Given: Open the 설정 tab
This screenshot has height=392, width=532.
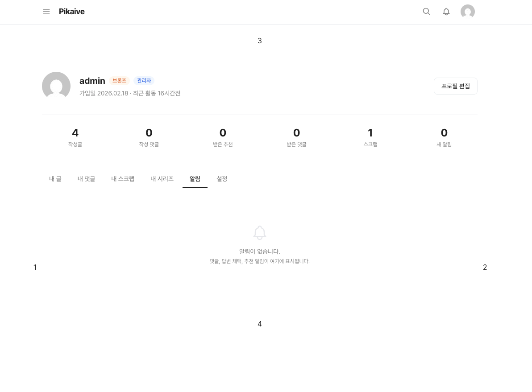Looking at the screenshot, I should click(x=222, y=179).
